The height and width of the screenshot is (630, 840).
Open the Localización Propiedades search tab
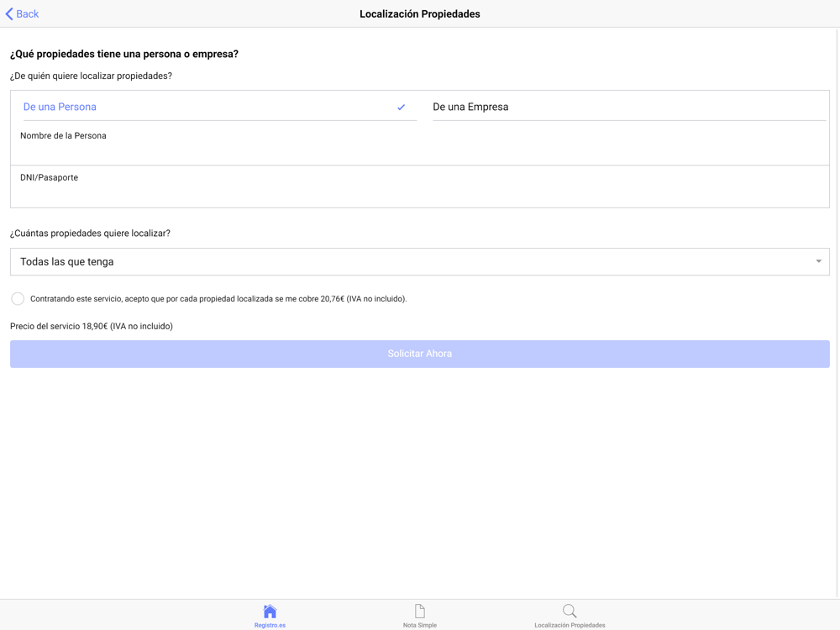[x=570, y=616]
